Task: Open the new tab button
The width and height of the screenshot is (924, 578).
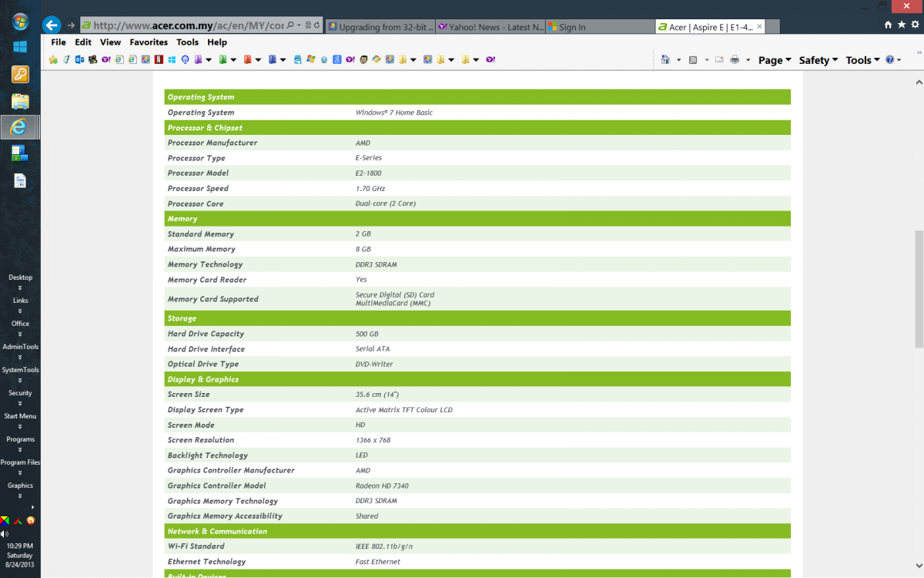Action: (774, 27)
